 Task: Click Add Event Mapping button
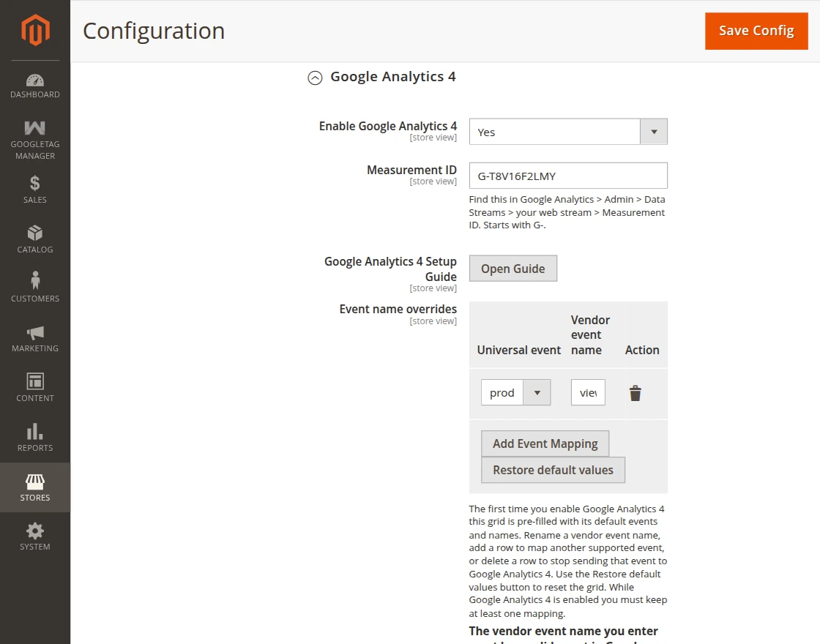click(x=545, y=443)
